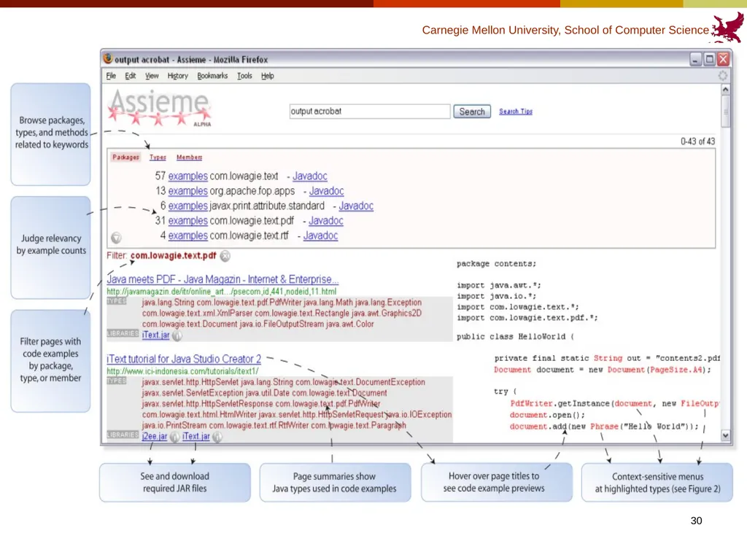Viewport: 747px width, 560px height.
Task: Open the Search Tips link
Action: pyautogui.click(x=516, y=112)
